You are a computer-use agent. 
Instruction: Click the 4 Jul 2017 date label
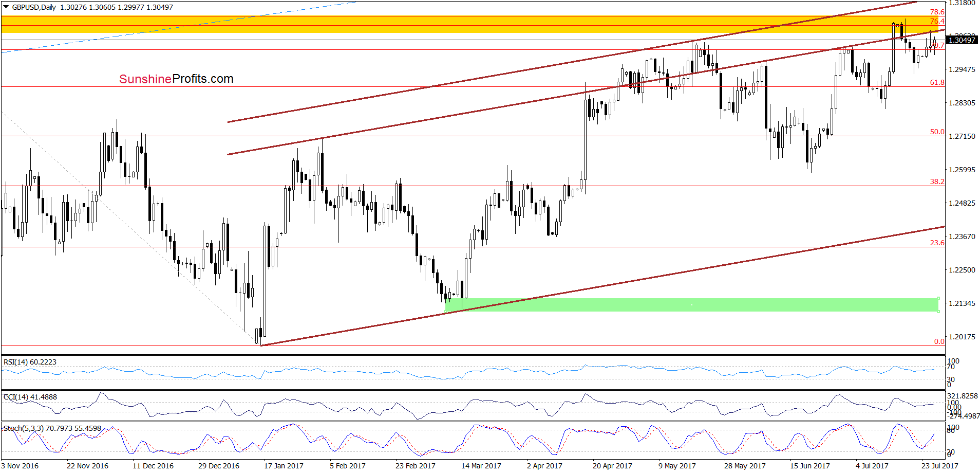(x=872, y=466)
